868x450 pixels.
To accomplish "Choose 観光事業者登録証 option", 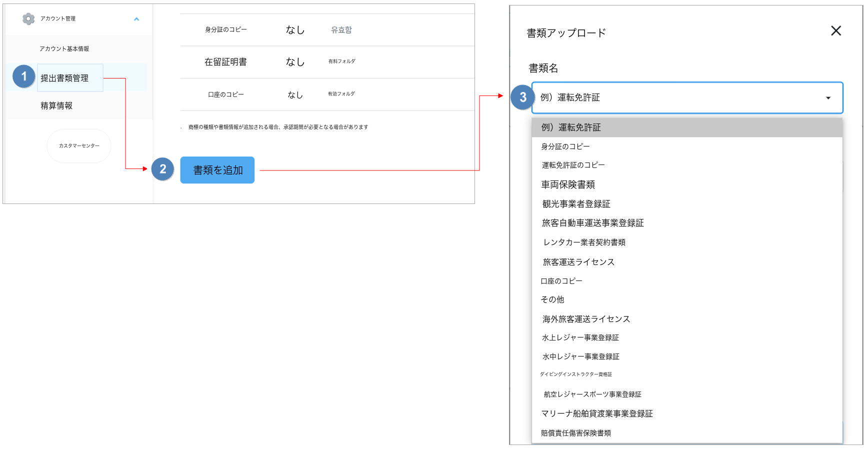I will [687, 204].
